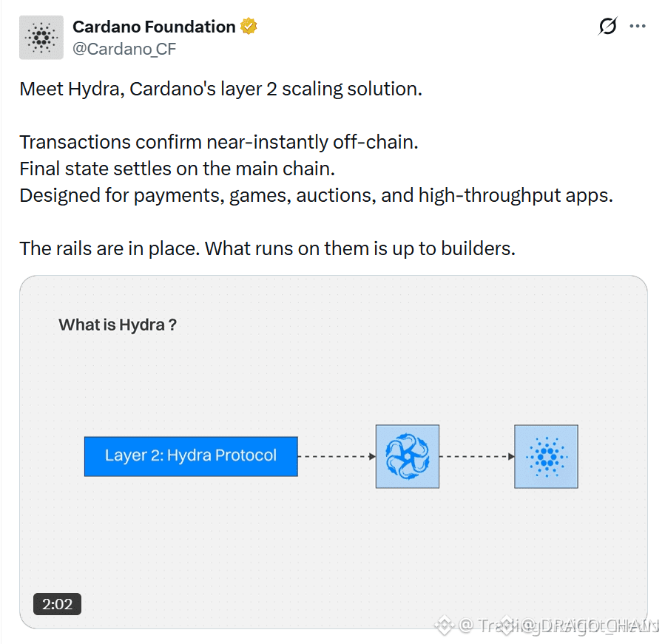
Task: Click the gold verified badge
Action: coord(249,27)
